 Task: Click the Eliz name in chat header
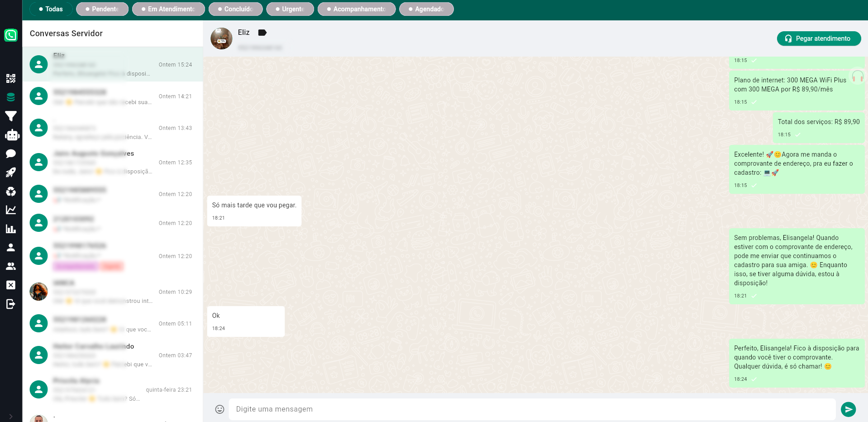tap(243, 33)
